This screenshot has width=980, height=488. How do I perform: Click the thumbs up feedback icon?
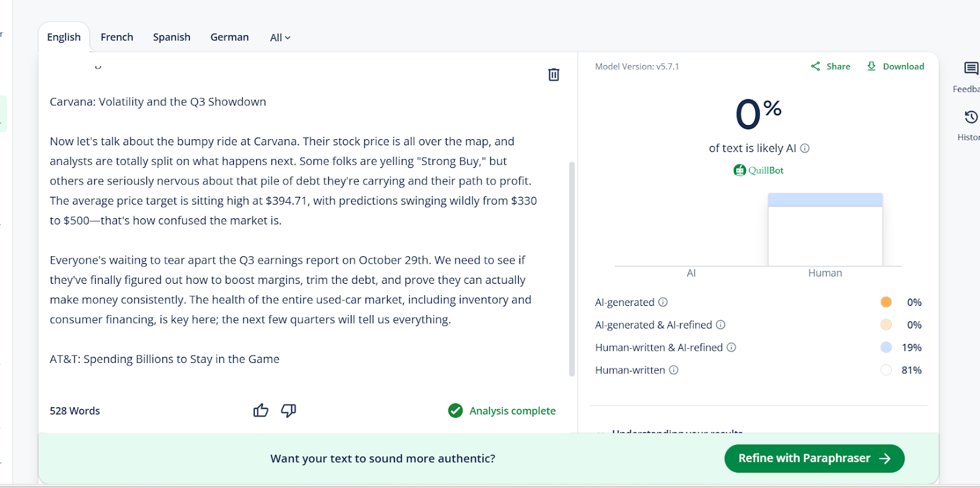[x=261, y=411]
